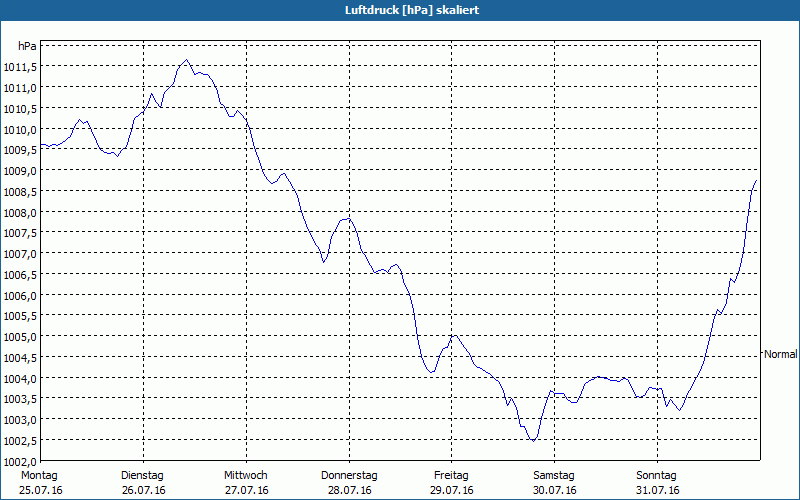Click the 1008,0 axis value
800x500 pixels.
click(x=20, y=213)
